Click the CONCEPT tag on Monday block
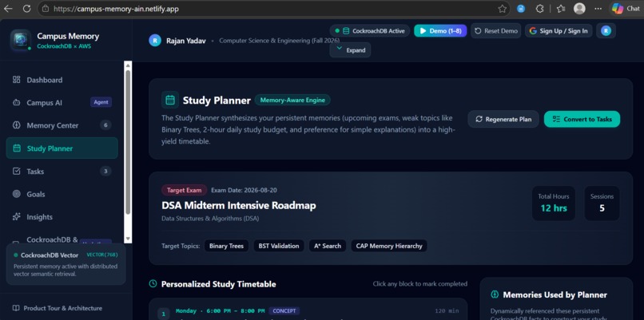The height and width of the screenshot is (320, 644). [x=284, y=311]
